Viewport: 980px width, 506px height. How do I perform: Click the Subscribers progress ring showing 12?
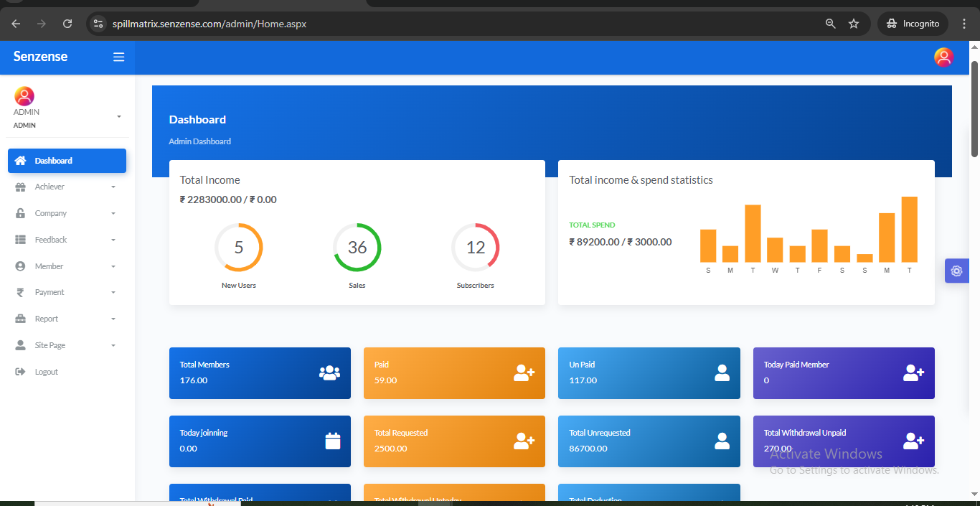pos(476,248)
